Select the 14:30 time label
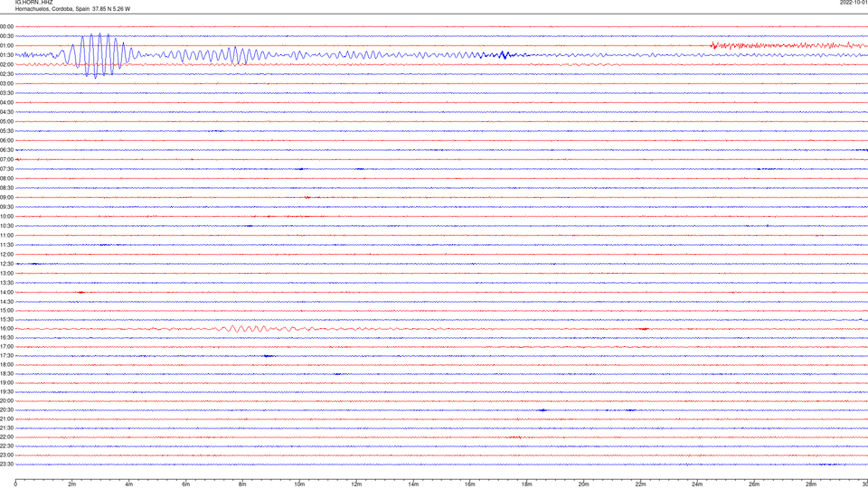 click(6, 302)
